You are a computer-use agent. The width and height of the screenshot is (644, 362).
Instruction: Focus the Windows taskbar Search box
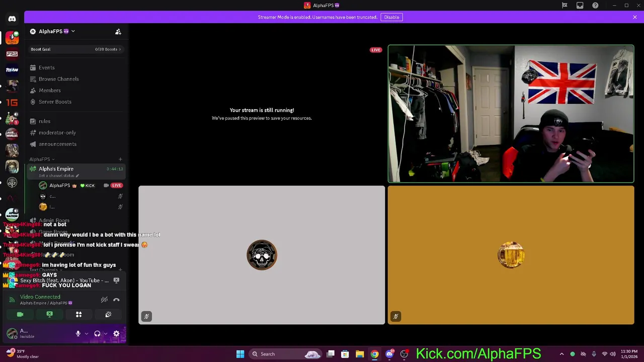(x=285, y=354)
